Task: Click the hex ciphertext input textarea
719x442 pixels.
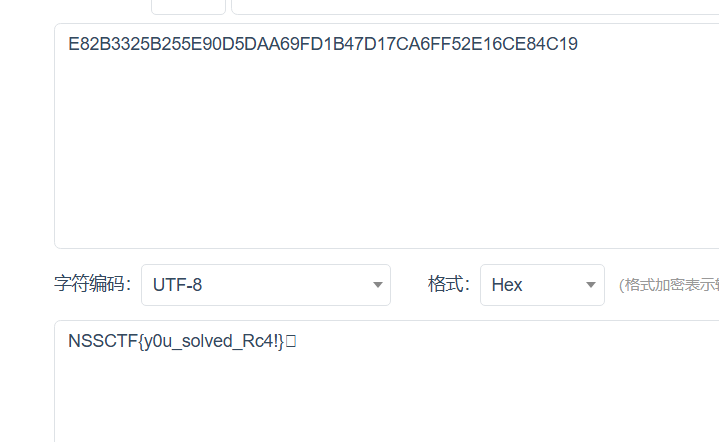Action: pyautogui.click(x=386, y=135)
